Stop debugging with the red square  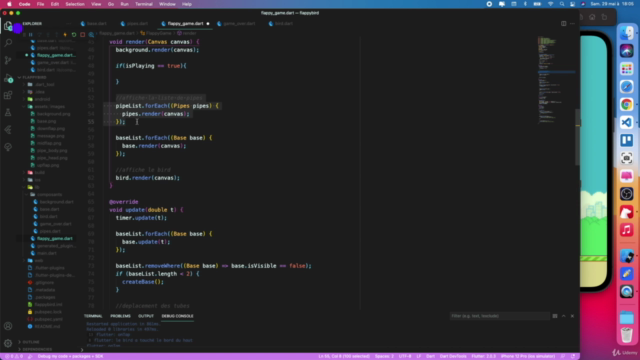click(x=82, y=35)
